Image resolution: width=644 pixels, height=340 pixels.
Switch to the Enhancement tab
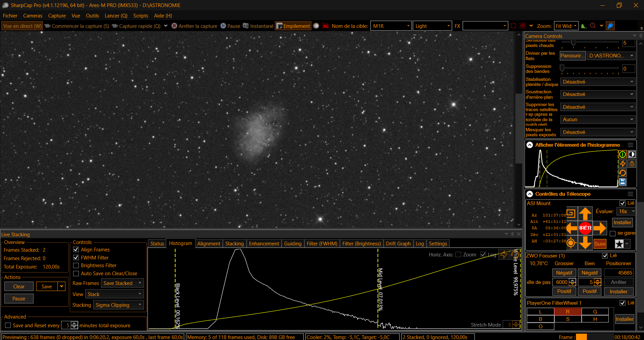(264, 243)
